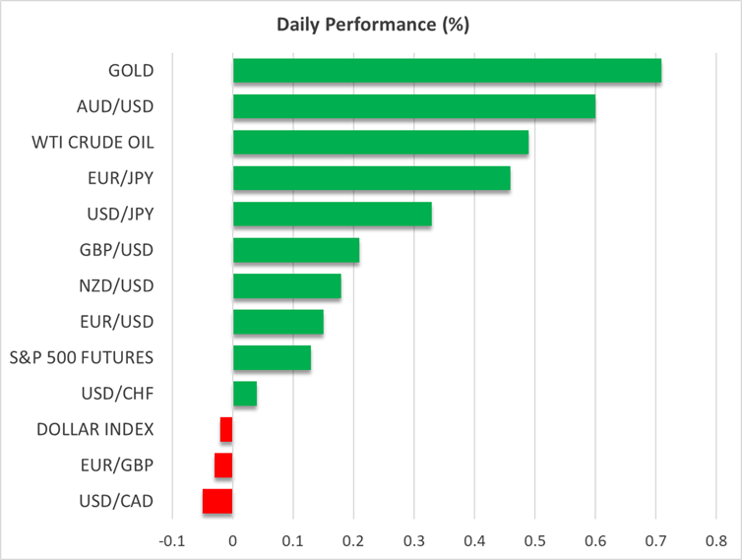
Task: Select the small USD/CHF bar
Action: (x=244, y=394)
